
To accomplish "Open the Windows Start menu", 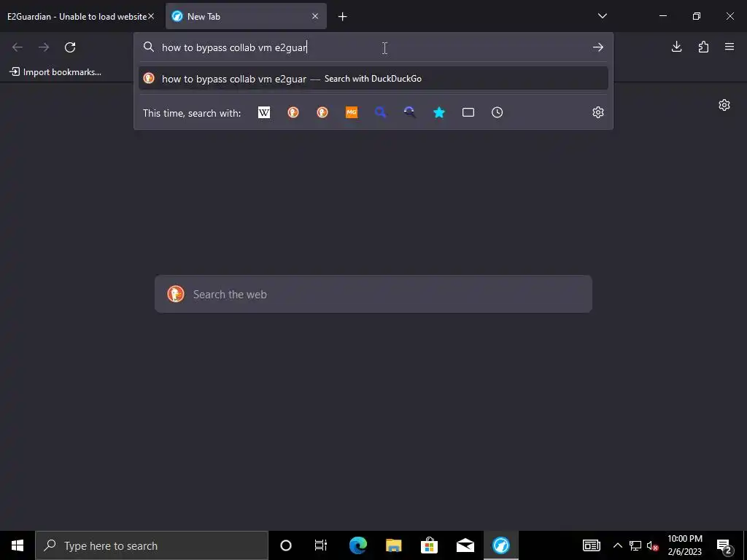I will pyautogui.click(x=18, y=545).
